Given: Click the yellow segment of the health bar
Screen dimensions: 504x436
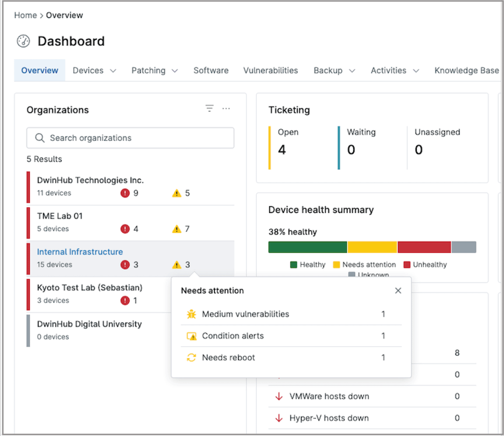Looking at the screenshot, I should tap(372, 247).
